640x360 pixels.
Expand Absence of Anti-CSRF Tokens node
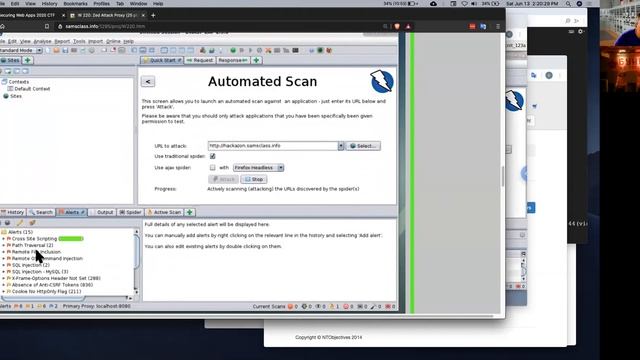tap(4, 285)
